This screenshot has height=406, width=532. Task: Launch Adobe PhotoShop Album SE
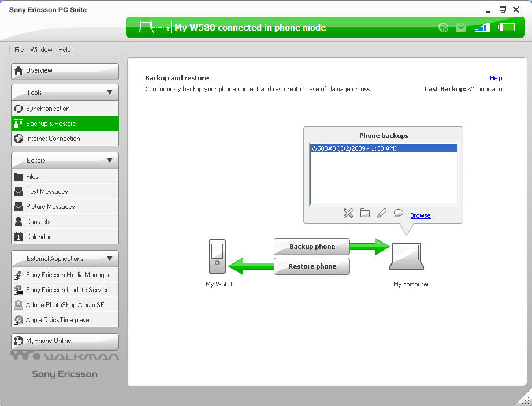[65, 304]
